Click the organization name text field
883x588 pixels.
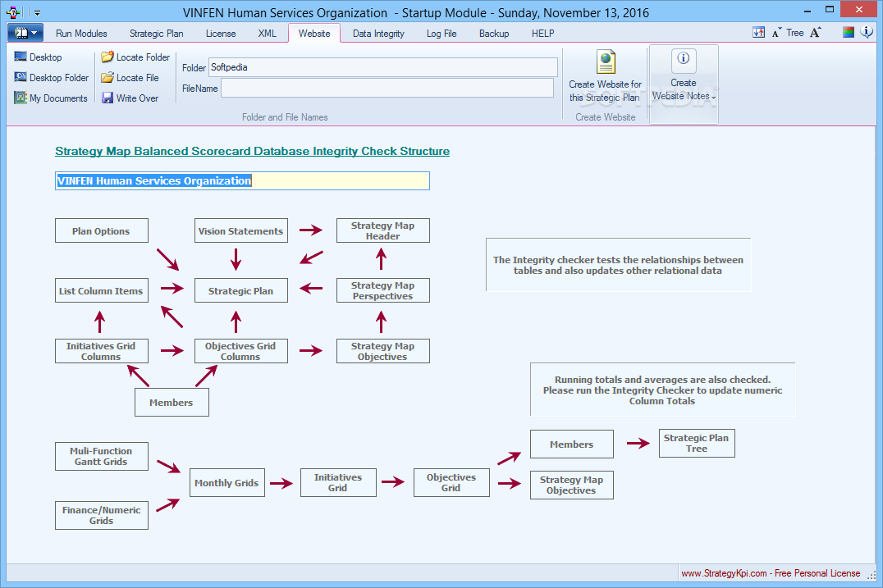[242, 180]
